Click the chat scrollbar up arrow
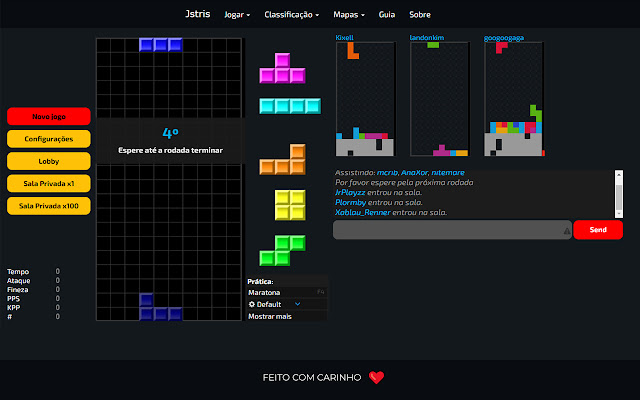This screenshot has height=400, width=640. click(619, 174)
